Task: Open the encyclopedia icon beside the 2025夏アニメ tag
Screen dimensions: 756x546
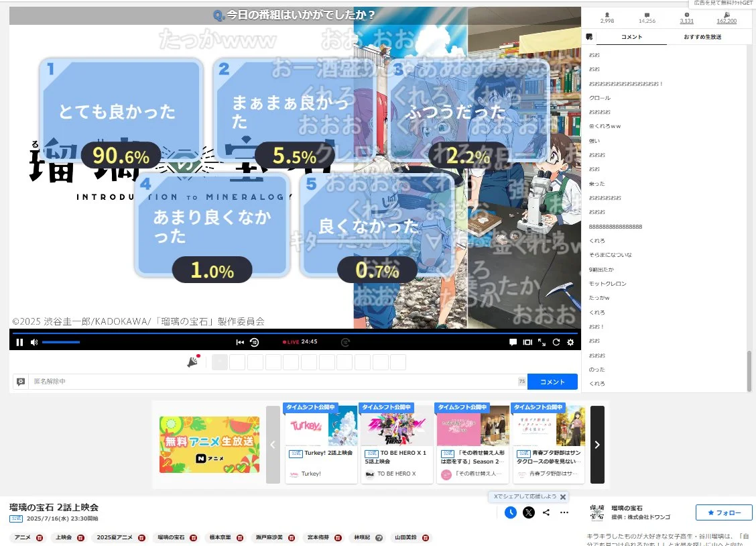Action: (x=142, y=538)
